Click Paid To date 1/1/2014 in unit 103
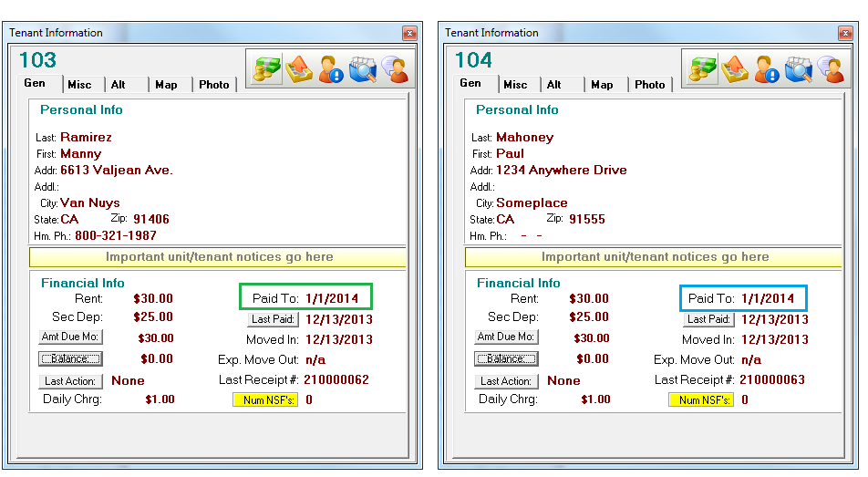Image resolution: width=868 pixels, height=477 pixels. 332,298
